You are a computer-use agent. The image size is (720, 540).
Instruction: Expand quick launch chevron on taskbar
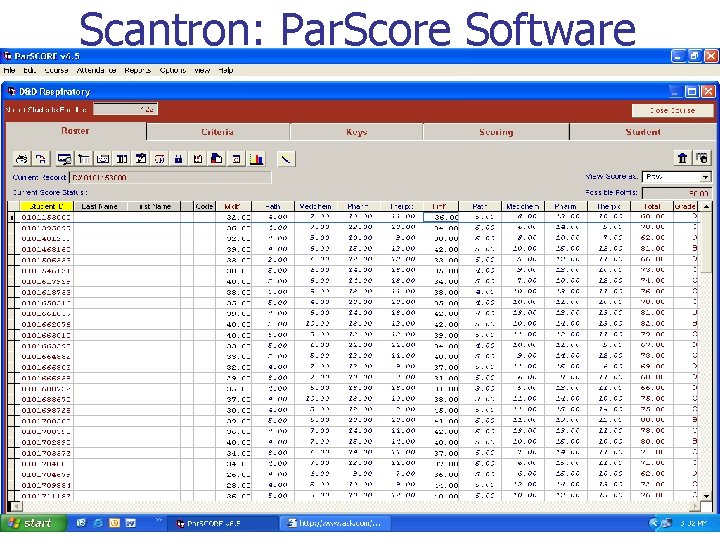point(159,521)
